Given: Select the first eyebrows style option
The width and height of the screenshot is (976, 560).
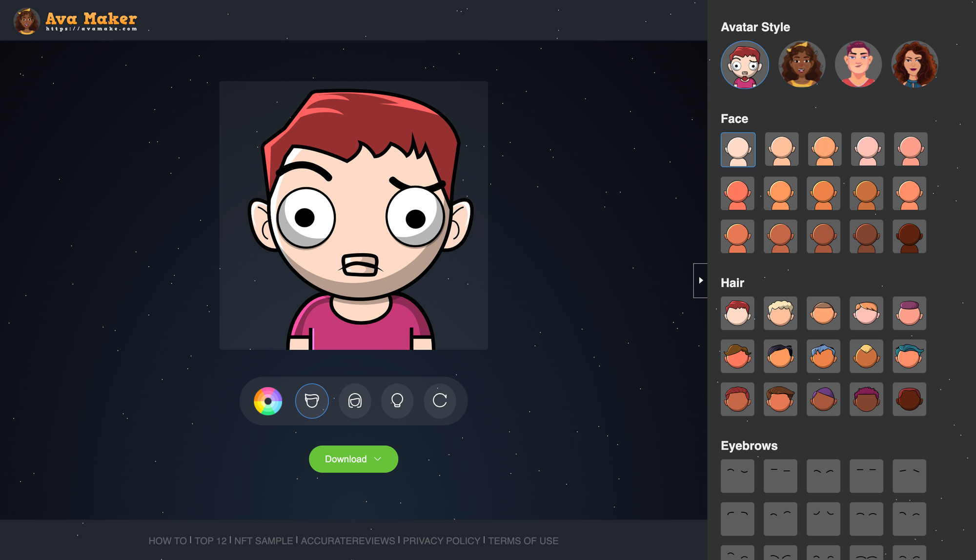Looking at the screenshot, I should click(x=737, y=476).
